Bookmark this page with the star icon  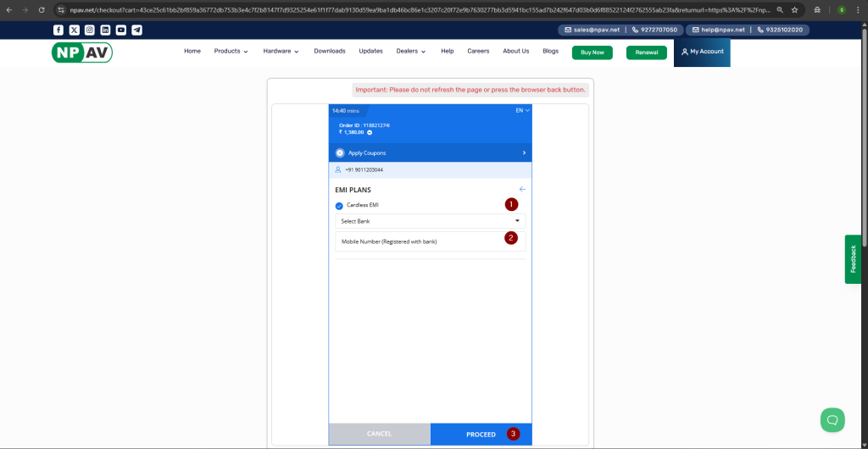coord(794,9)
